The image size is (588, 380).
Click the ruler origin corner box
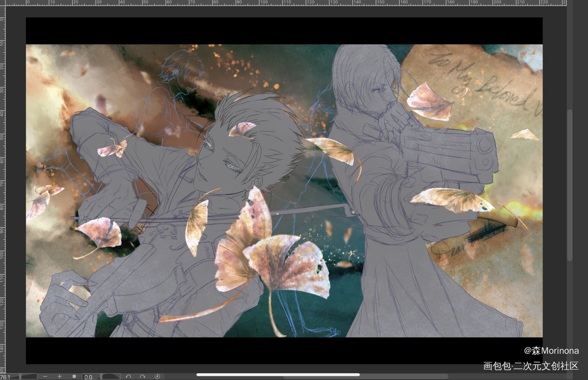[3, 3]
